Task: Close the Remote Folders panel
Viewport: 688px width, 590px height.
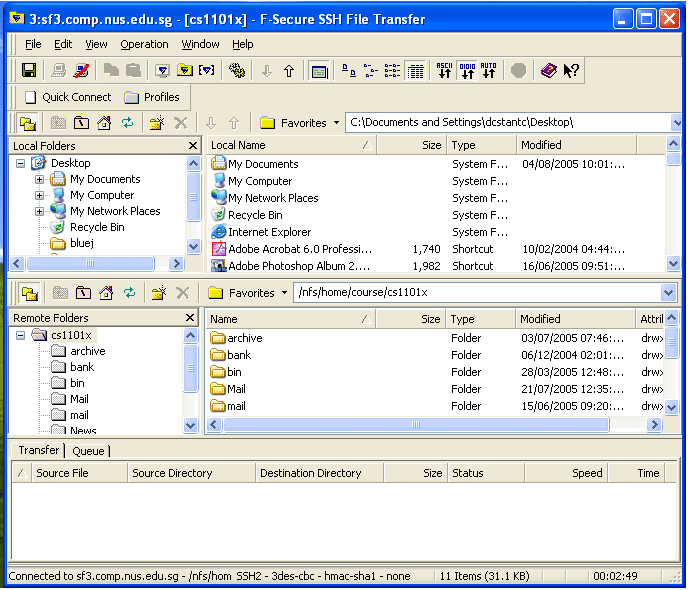Action: point(190,318)
